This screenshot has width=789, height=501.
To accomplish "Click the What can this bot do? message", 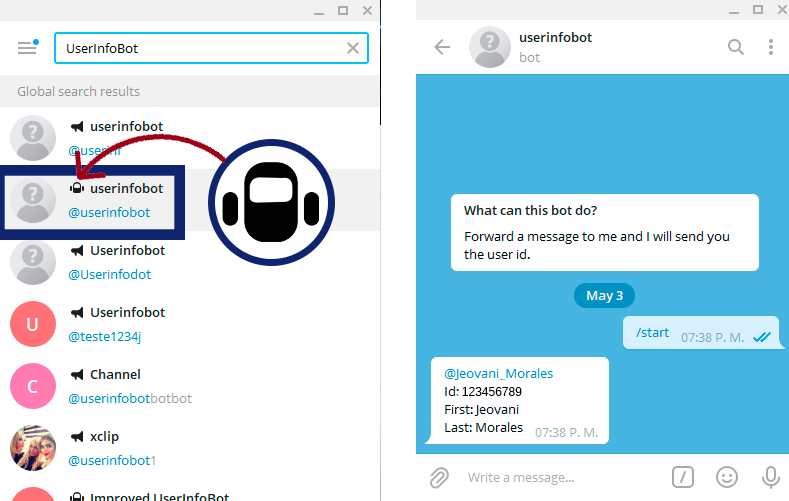I will (x=604, y=232).
